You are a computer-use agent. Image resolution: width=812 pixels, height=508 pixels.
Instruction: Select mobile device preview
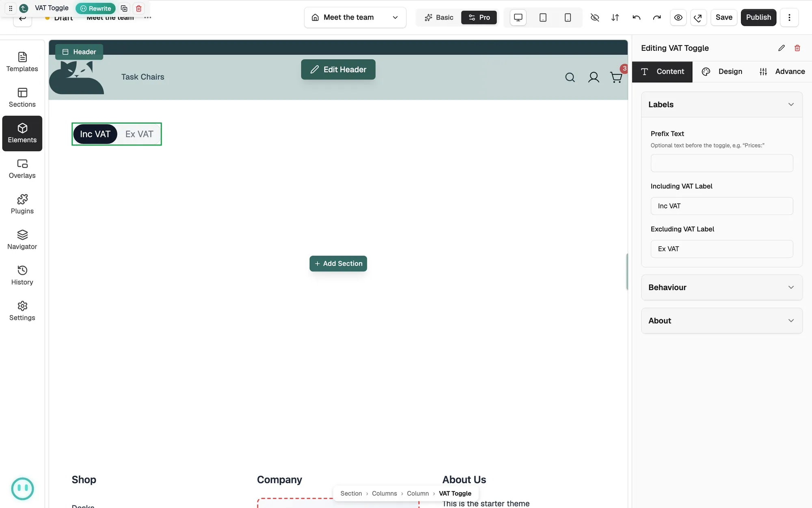tap(568, 17)
